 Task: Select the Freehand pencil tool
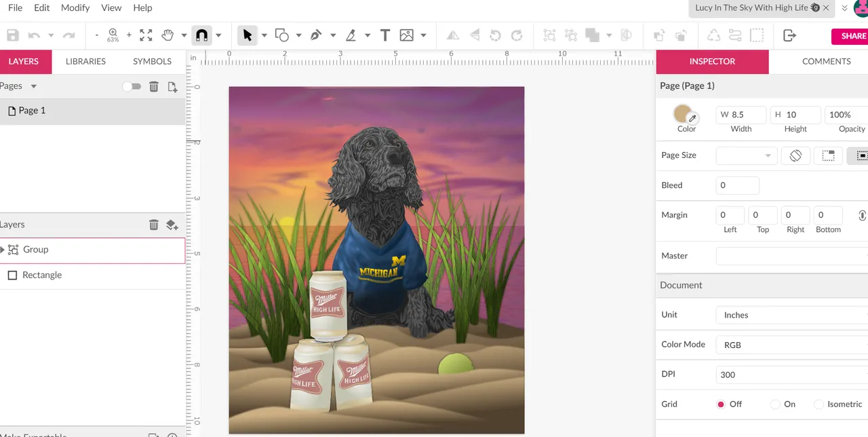[351, 35]
